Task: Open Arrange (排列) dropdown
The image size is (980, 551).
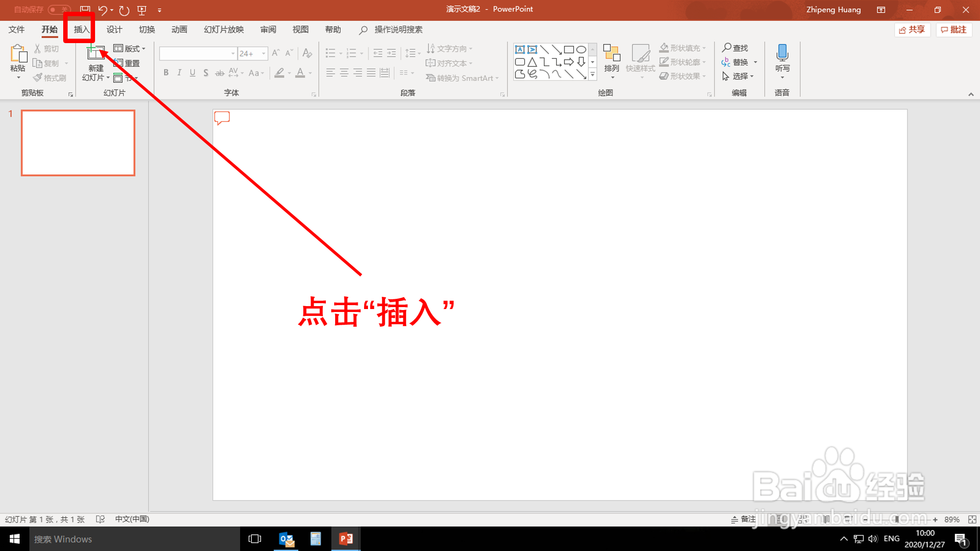Action: pos(612,62)
